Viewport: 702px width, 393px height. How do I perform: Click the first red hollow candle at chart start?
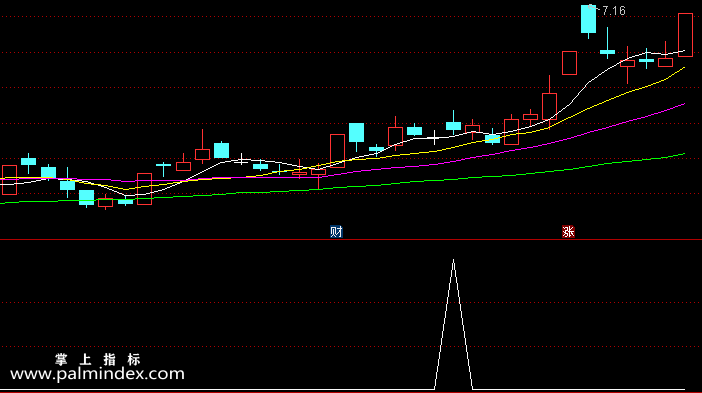coord(9,180)
